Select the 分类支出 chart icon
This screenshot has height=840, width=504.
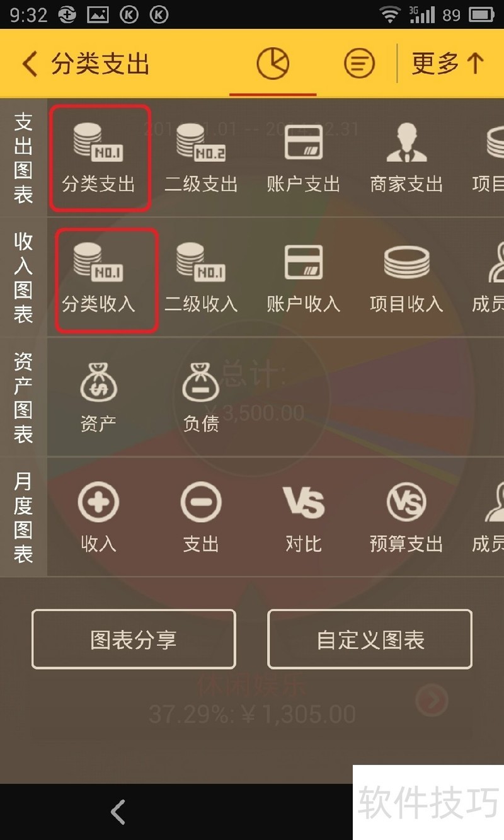(x=99, y=158)
